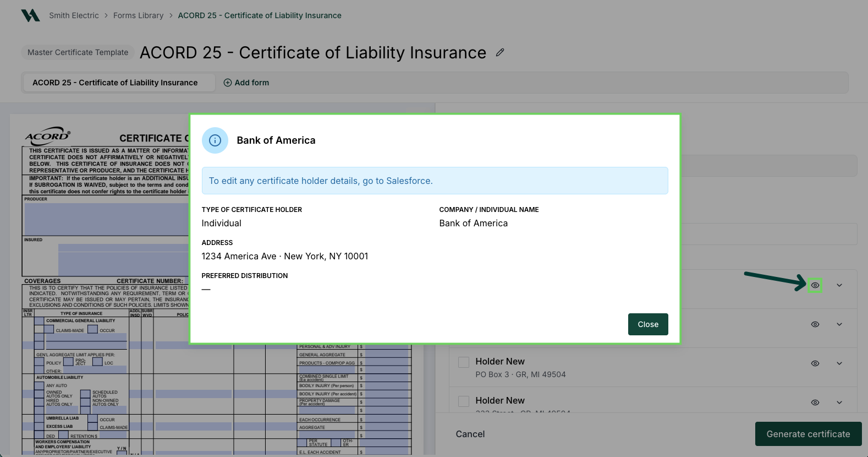Tick the LOC aggregate limit checkbox on the form
Image resolution: width=868 pixels, height=457 pixels.
coord(98,362)
